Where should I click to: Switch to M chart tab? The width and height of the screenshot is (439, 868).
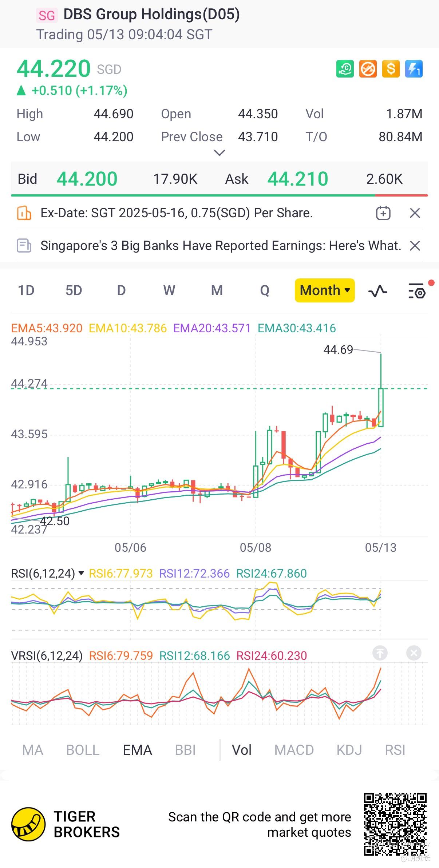pos(217,290)
